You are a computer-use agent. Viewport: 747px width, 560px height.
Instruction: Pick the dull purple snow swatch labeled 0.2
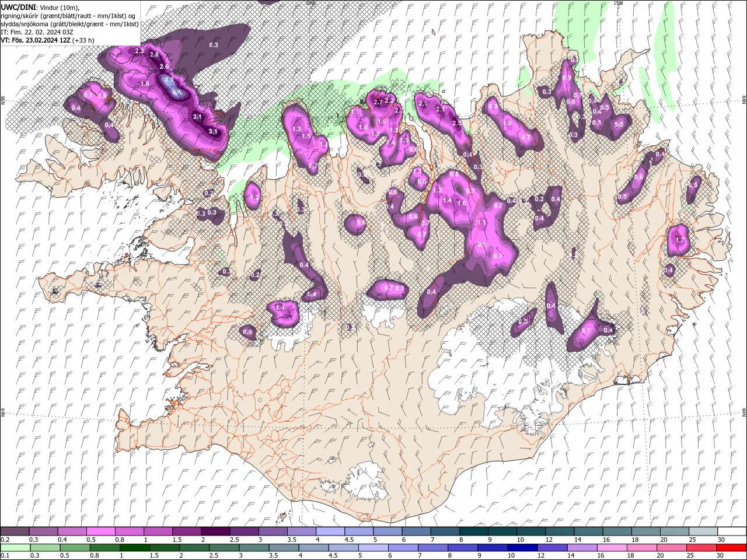(15, 531)
